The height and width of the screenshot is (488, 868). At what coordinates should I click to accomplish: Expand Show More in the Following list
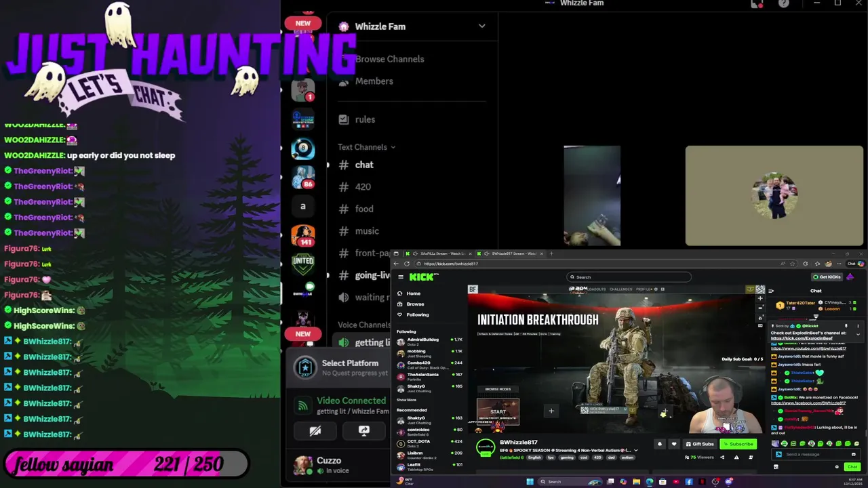tap(406, 400)
